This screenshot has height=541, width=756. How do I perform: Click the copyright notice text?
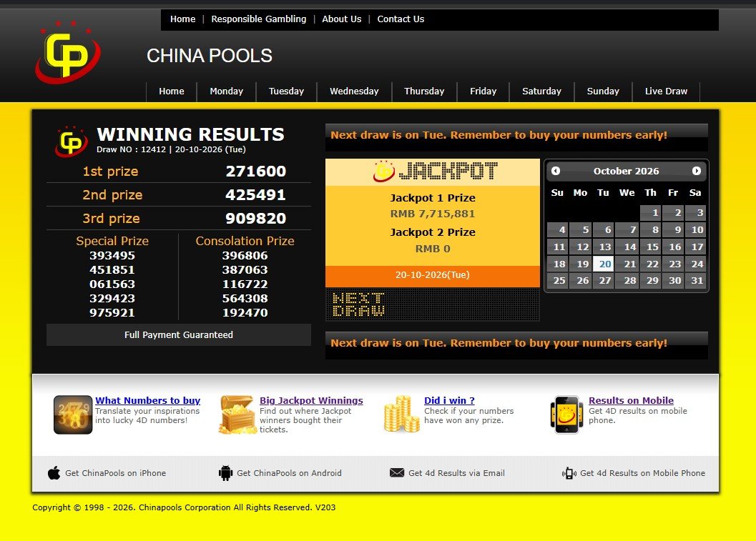[184, 507]
